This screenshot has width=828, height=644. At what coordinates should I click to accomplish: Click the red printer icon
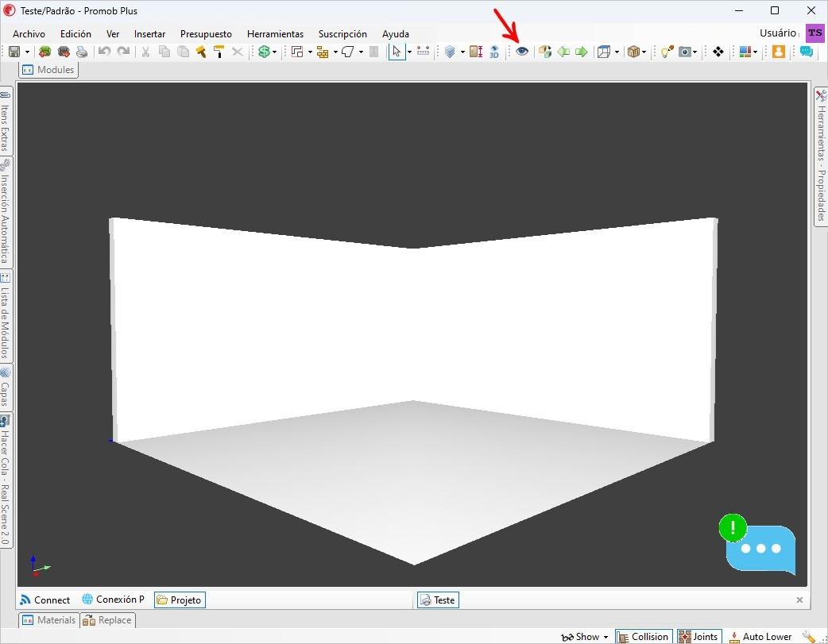coord(64,52)
